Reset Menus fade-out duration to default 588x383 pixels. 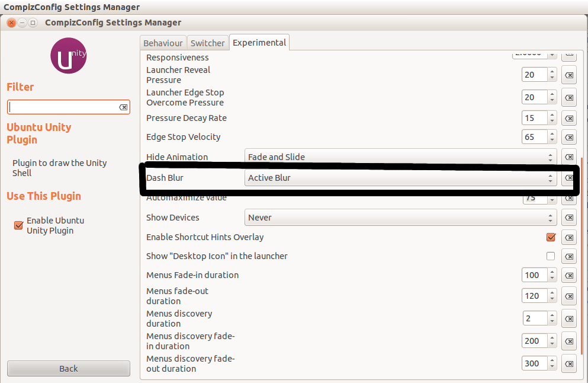click(569, 296)
